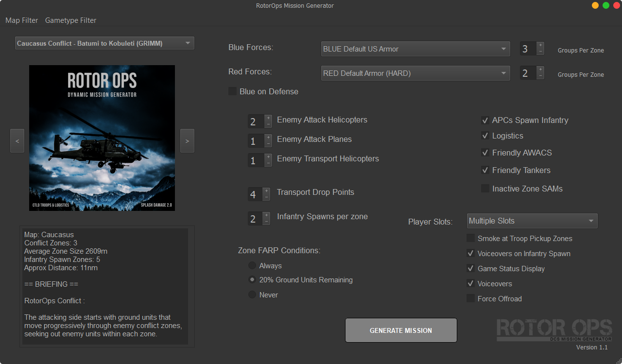Open the Red Forces dropdown
Image resolution: width=622 pixels, height=364 pixels.
tap(415, 73)
